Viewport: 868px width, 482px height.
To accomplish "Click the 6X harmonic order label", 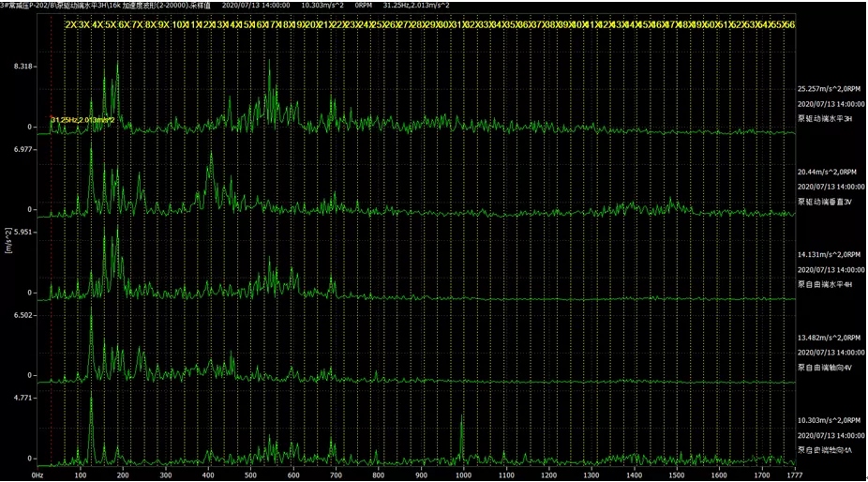I will (125, 23).
